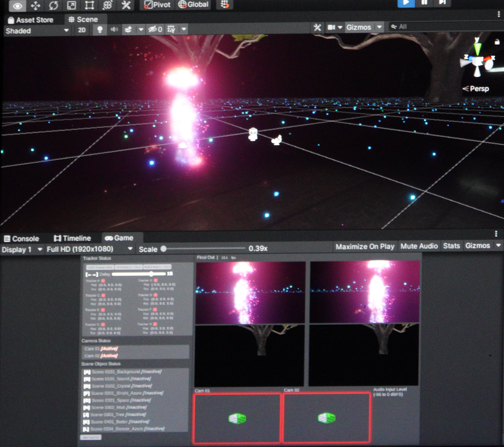This screenshot has width=504, height=447.
Task: Toggle scene audio speaker icon
Action: coord(114,29)
